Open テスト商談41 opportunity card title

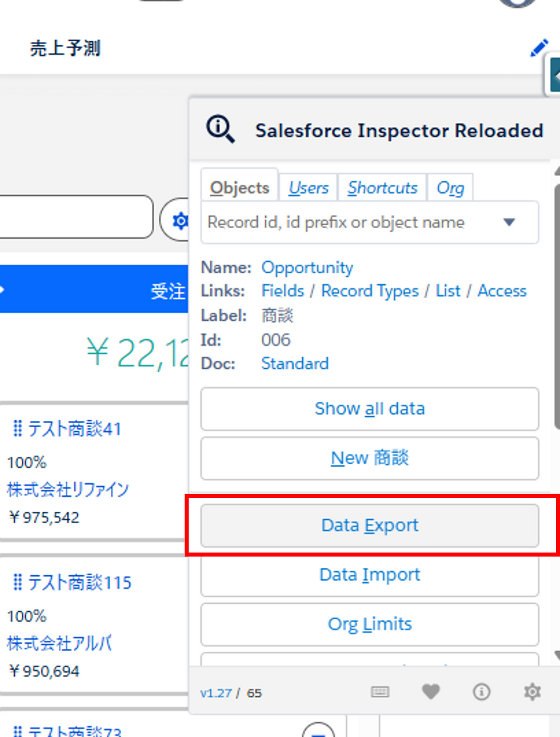pos(74,428)
